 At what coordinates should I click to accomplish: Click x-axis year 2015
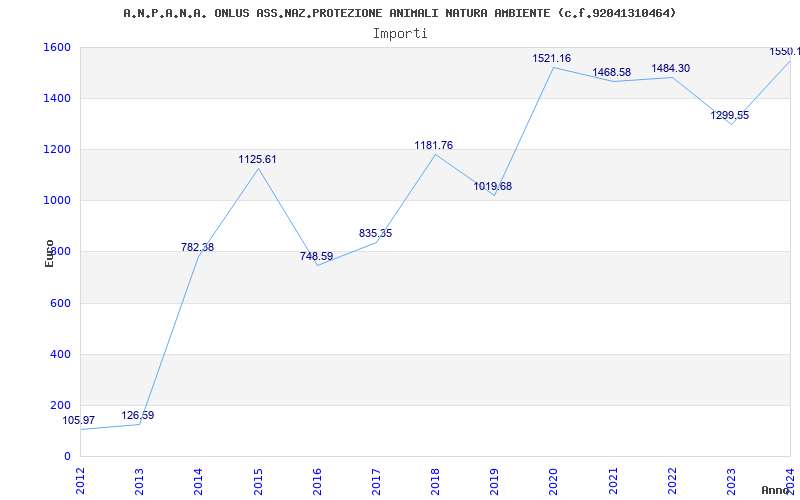pos(258,481)
